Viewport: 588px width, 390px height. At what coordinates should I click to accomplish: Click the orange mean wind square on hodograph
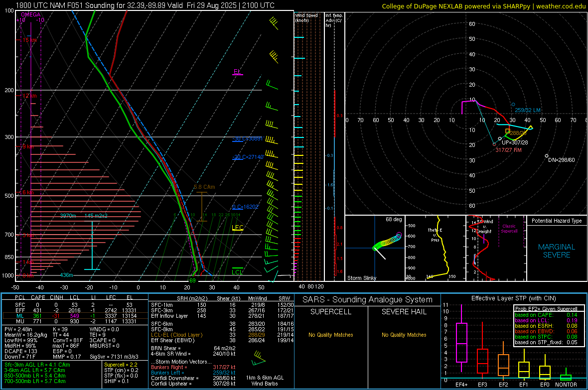tap(507, 131)
